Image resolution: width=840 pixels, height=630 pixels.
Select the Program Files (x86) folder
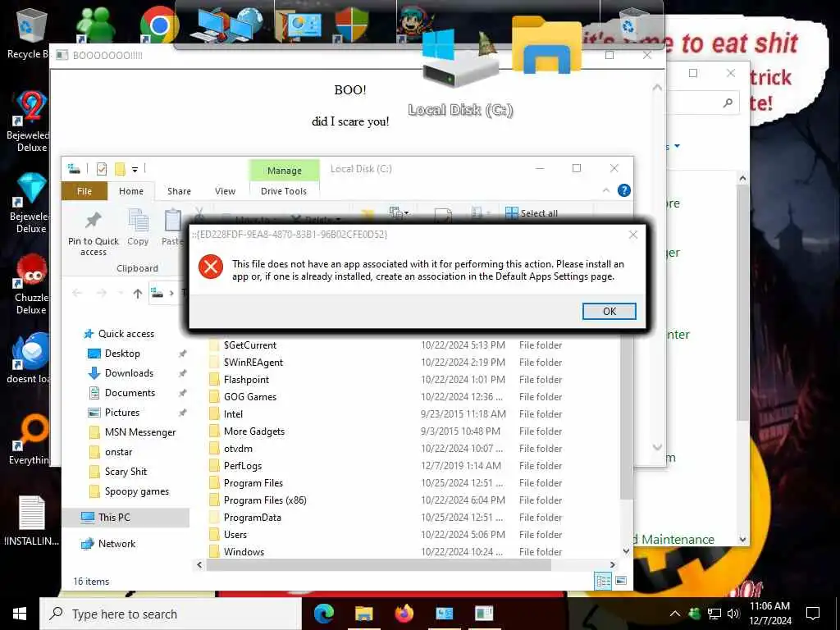click(265, 500)
